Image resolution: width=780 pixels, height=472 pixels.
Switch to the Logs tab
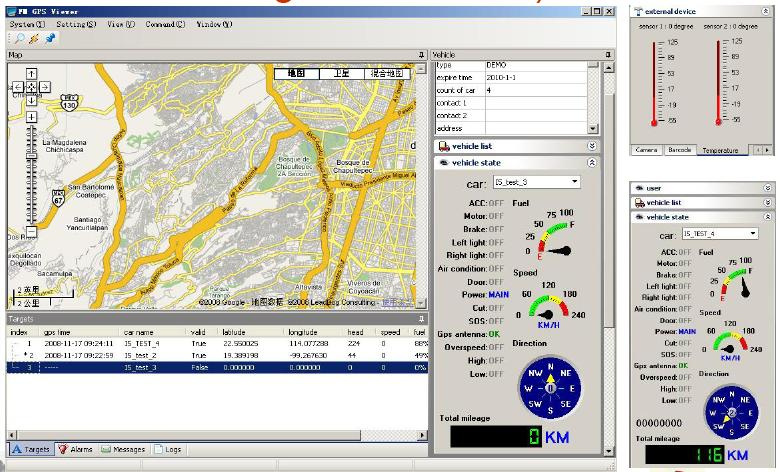[168, 449]
